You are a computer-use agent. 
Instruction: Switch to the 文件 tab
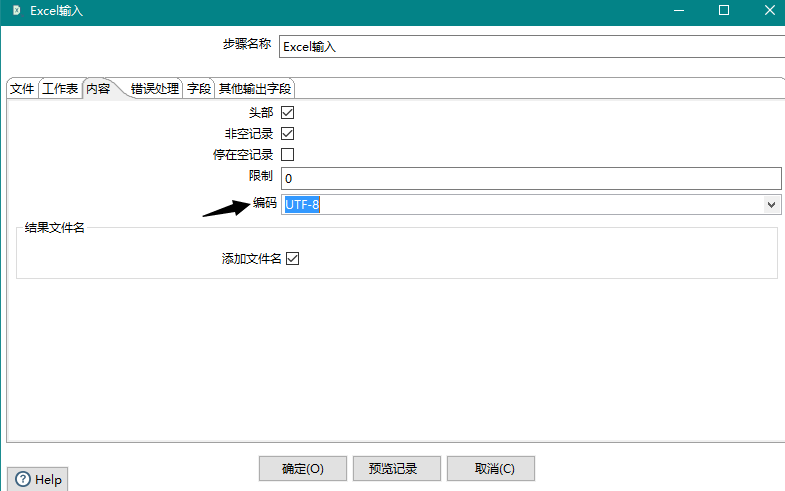click(x=22, y=89)
